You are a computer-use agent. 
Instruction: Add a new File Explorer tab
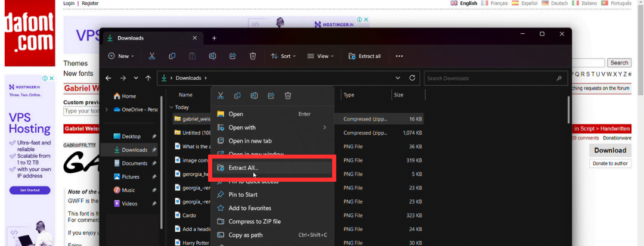[x=214, y=38]
